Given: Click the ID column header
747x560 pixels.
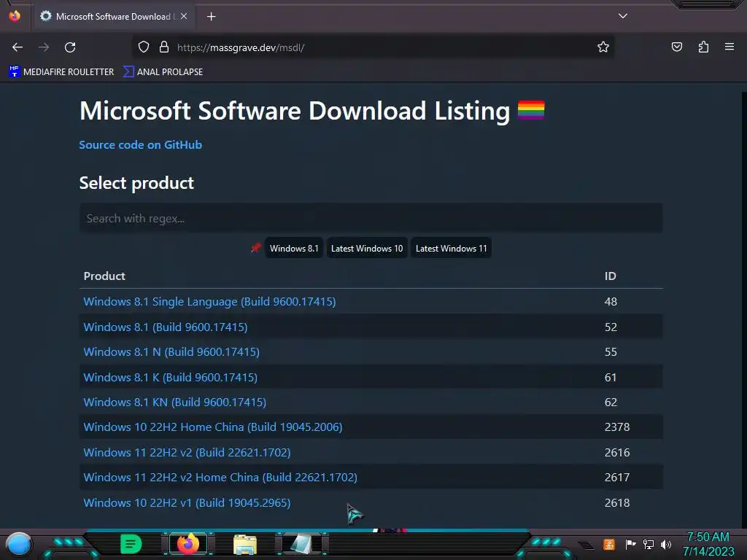Looking at the screenshot, I should point(611,276).
